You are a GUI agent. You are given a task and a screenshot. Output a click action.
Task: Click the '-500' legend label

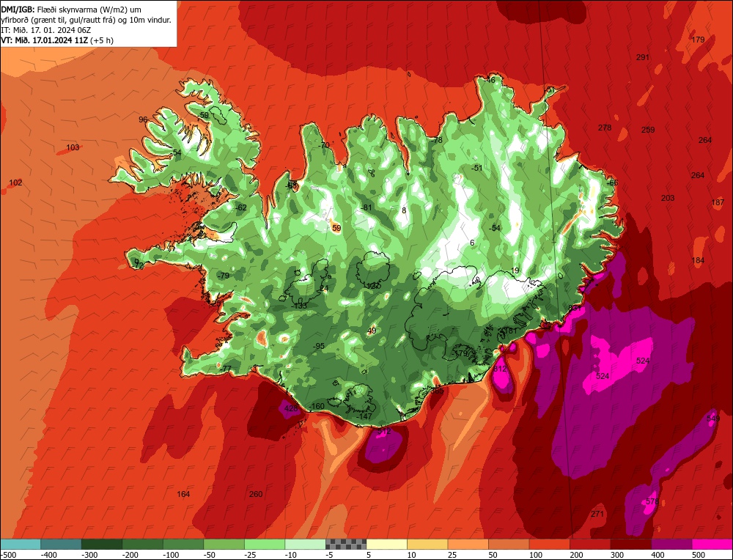click(8, 555)
